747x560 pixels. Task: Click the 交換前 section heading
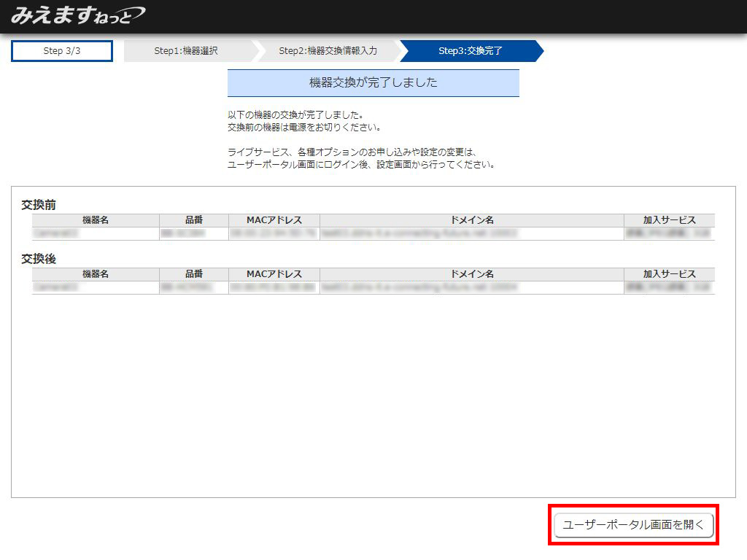(39, 205)
